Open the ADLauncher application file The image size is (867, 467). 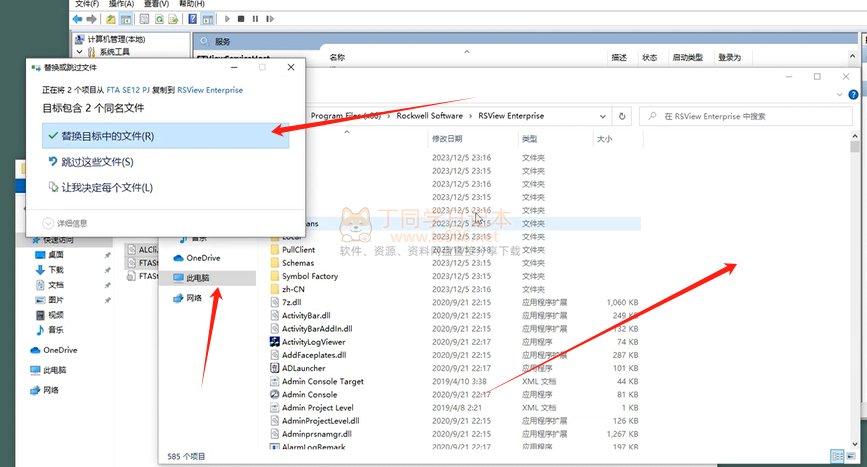click(304, 368)
